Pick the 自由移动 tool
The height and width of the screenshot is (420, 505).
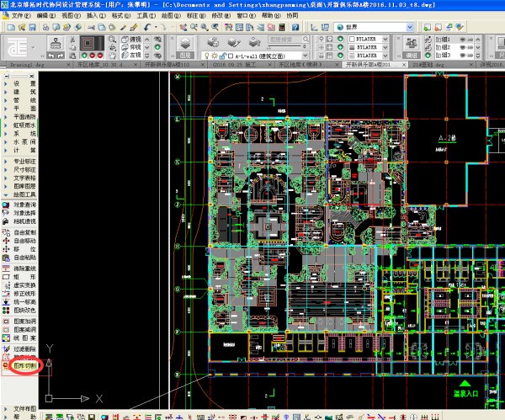(x=24, y=241)
